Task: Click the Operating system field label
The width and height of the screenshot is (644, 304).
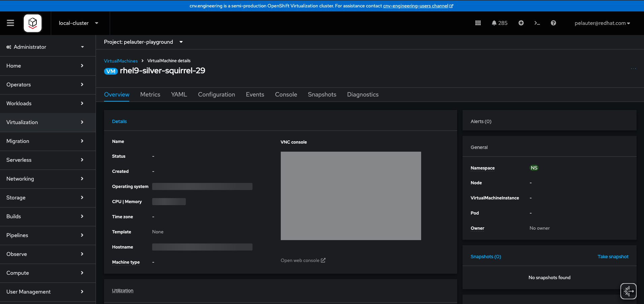Action: (130, 187)
